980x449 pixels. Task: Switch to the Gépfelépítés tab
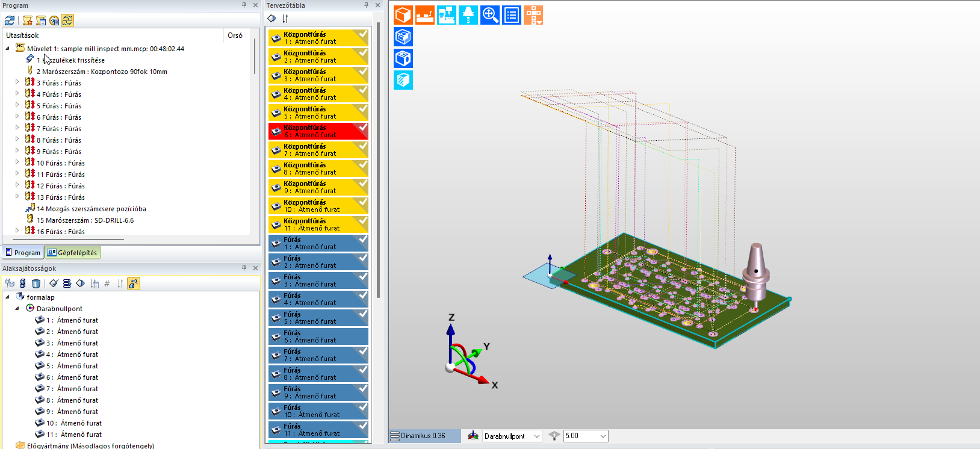[x=72, y=253]
